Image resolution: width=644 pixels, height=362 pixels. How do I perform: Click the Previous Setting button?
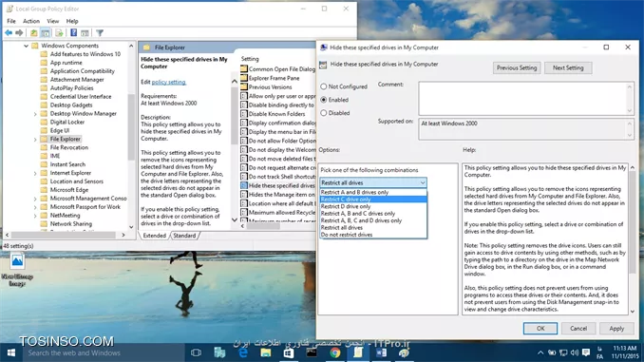point(517,67)
